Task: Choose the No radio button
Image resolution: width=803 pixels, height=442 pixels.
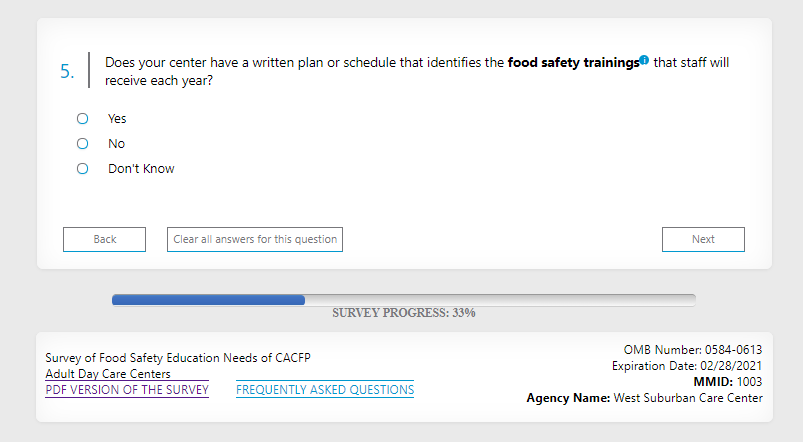Action: click(83, 143)
